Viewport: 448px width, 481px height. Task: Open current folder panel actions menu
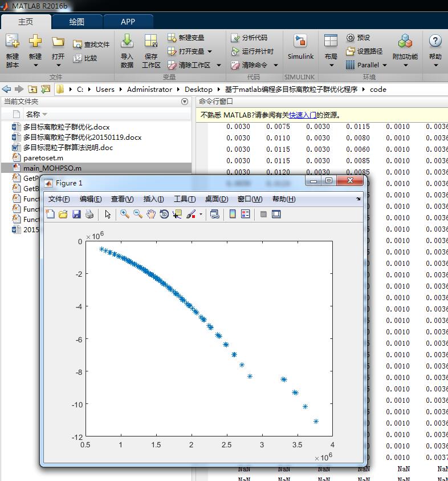[x=185, y=102]
